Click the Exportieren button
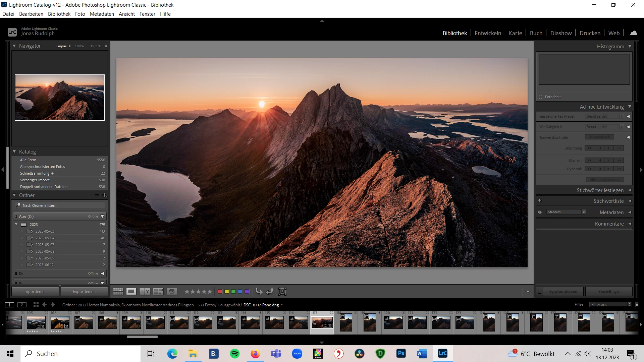644x362 pixels. pos(84,292)
